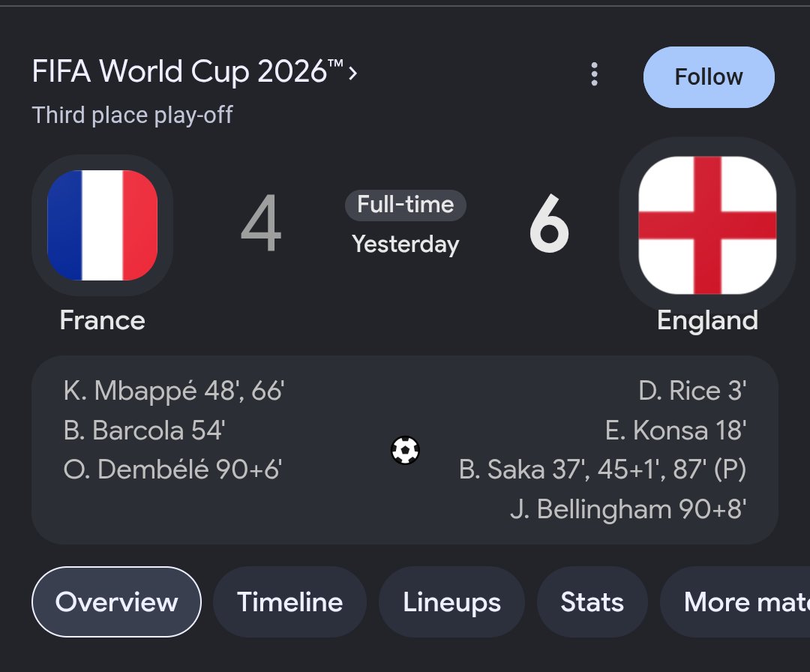View the Stats tab
This screenshot has height=672, width=810.
[x=592, y=601]
